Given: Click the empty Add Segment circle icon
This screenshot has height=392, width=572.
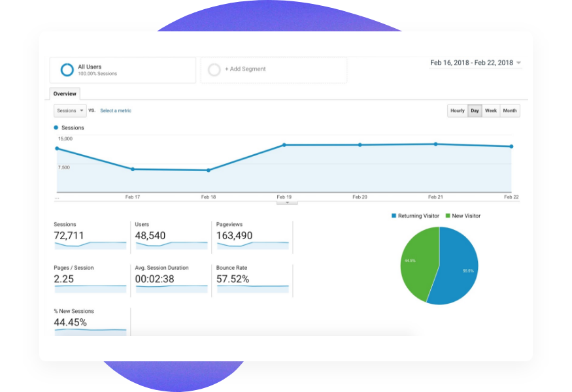Looking at the screenshot, I should pyautogui.click(x=214, y=69).
